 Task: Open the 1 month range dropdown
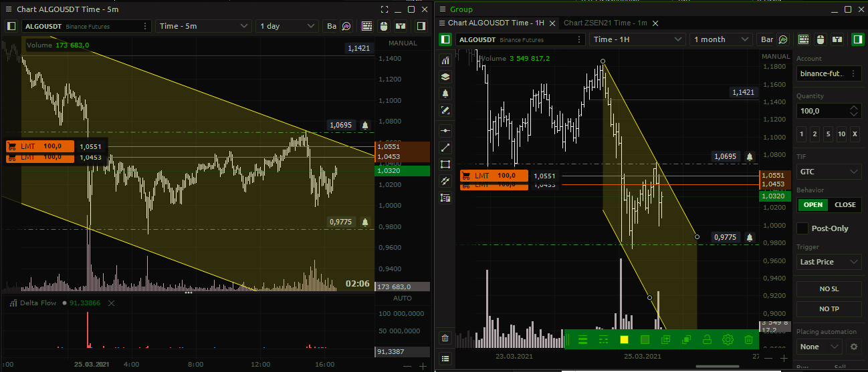720,39
